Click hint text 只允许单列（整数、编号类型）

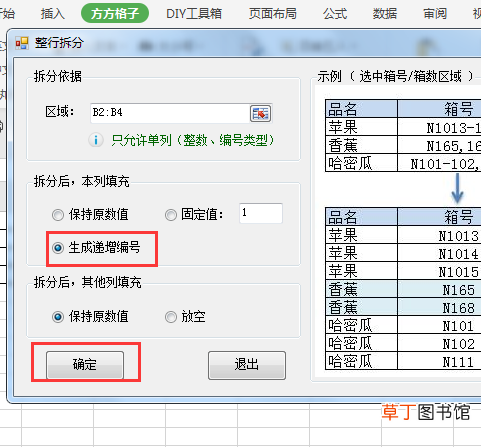[x=193, y=140]
